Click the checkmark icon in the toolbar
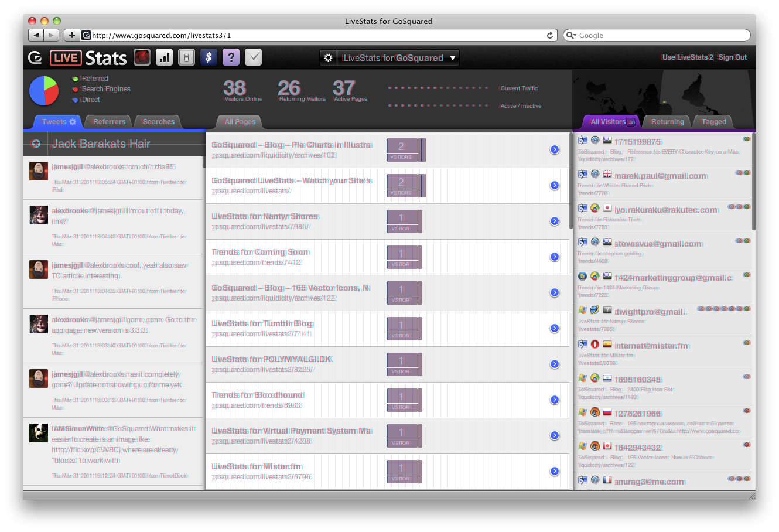 tap(253, 57)
